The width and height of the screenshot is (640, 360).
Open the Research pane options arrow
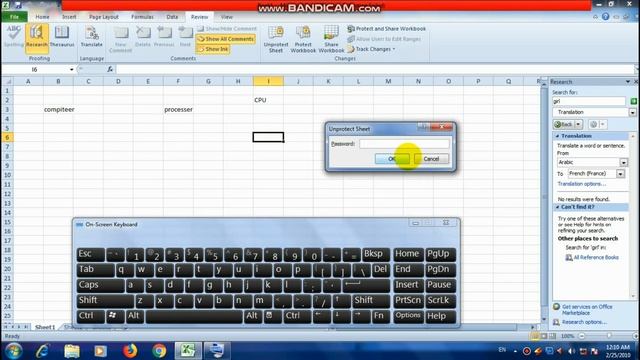click(628, 82)
